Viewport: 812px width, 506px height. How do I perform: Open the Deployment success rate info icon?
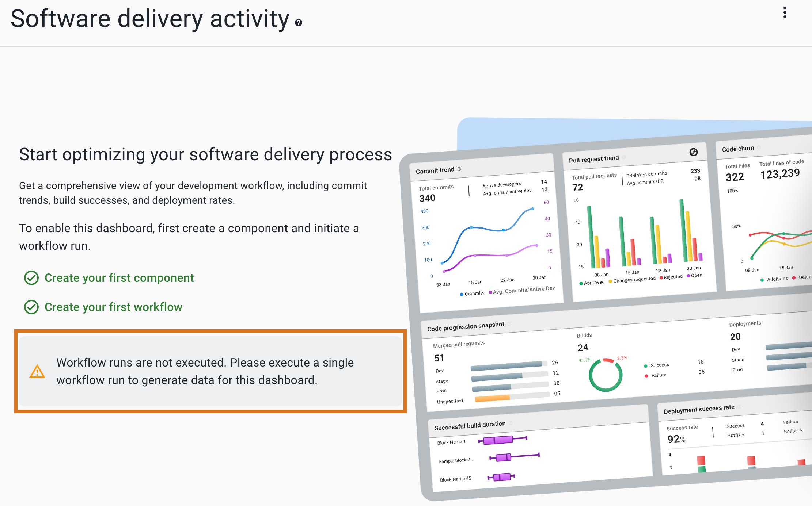point(739,406)
